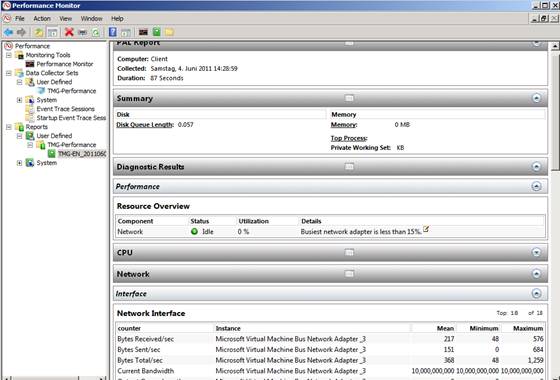The image size is (560, 380).
Task: Click the Instance column header
Action: point(228,328)
